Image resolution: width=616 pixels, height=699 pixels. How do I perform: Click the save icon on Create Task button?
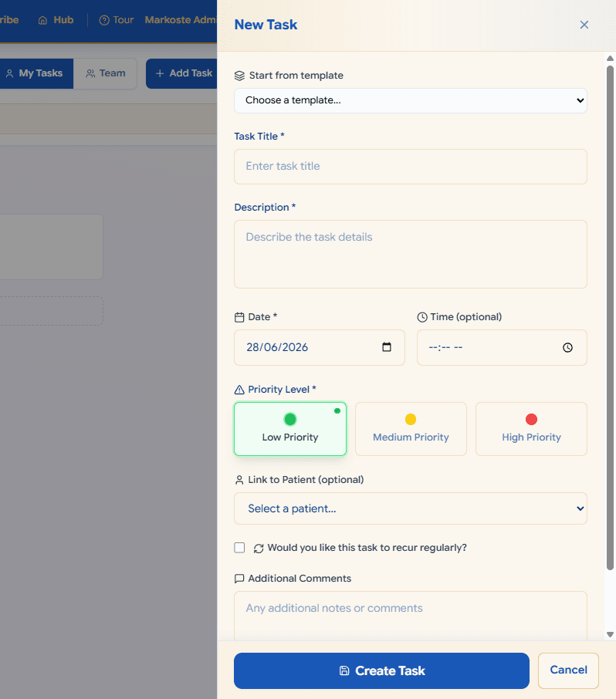[x=344, y=670]
